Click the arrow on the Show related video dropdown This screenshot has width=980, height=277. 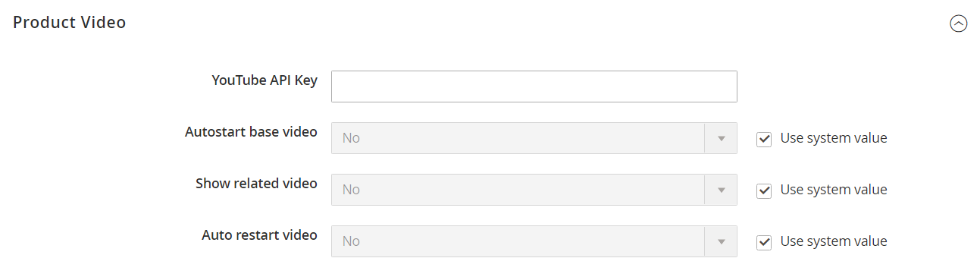point(722,190)
